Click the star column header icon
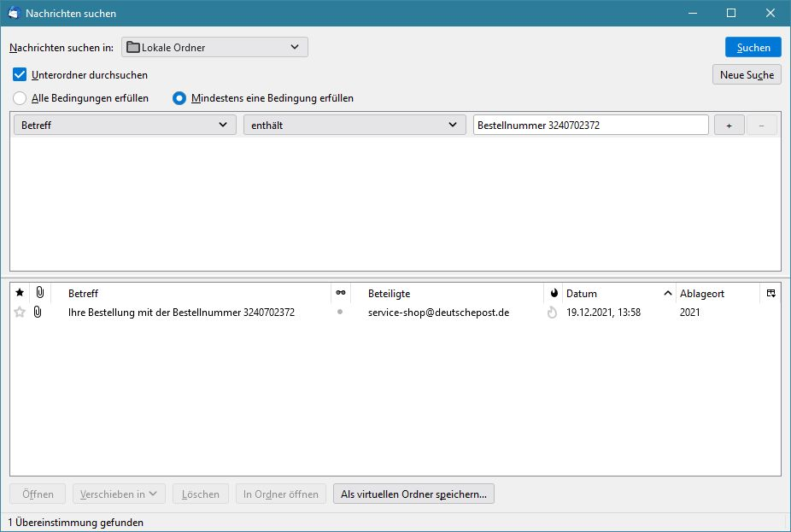The width and height of the screenshot is (791, 532). tap(20, 293)
